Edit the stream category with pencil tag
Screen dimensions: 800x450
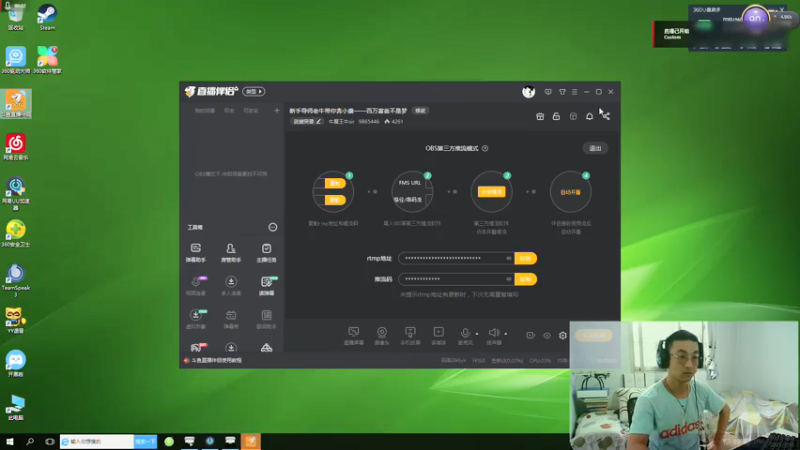pyautogui.click(x=307, y=121)
